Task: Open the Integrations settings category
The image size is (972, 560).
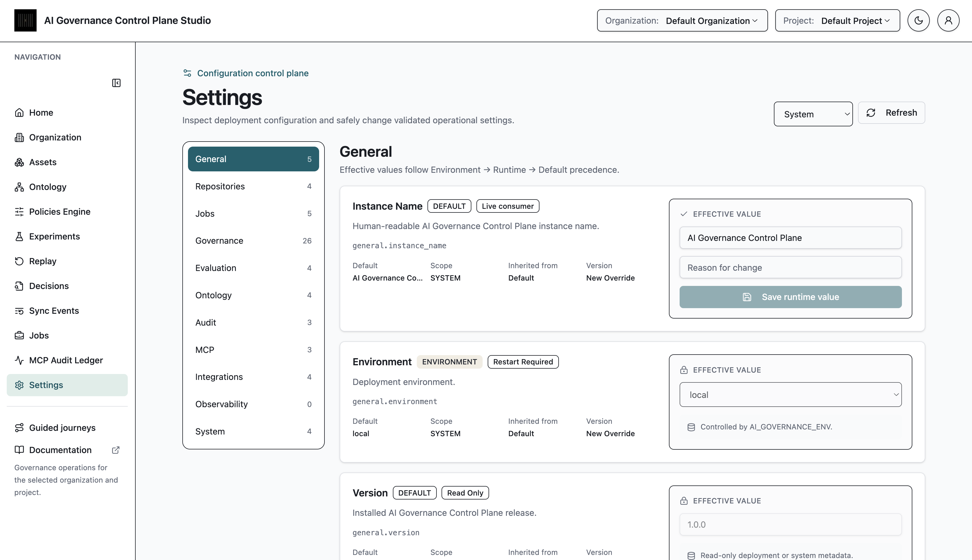Action: click(x=253, y=377)
